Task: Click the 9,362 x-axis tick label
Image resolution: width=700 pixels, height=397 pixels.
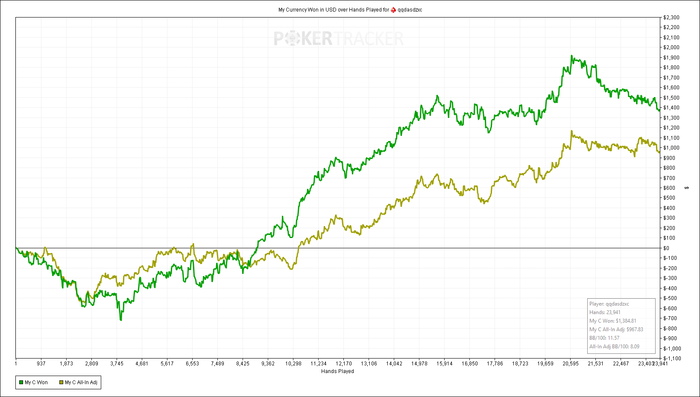Action: pos(268,364)
